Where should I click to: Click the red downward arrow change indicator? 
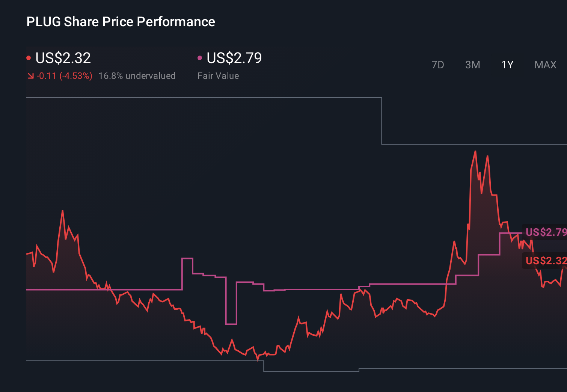[30, 75]
